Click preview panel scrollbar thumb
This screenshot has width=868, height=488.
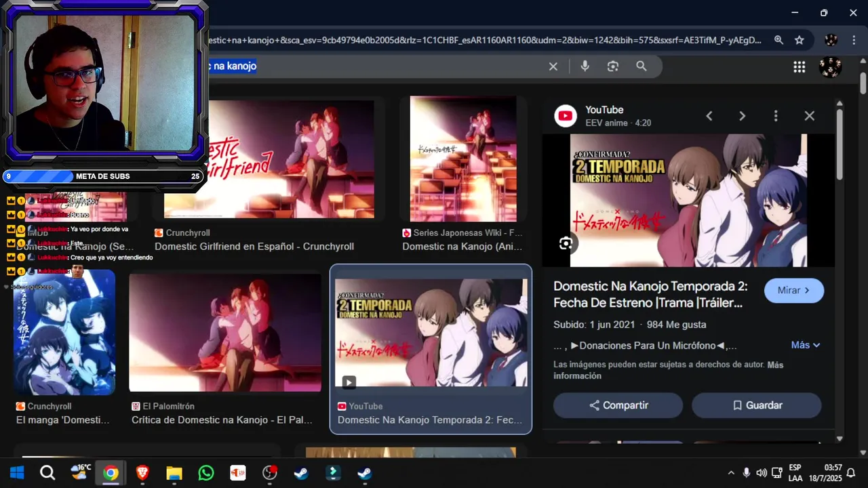pyautogui.click(x=840, y=144)
